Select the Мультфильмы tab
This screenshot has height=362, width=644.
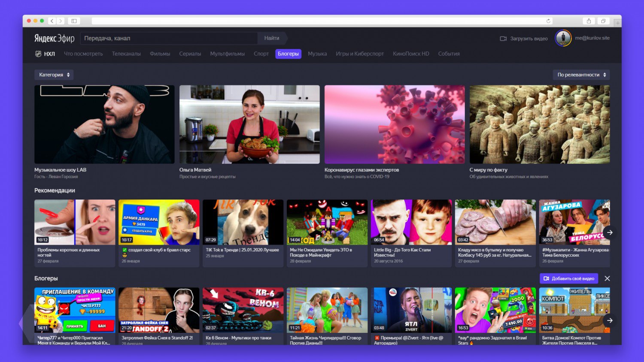tap(228, 54)
